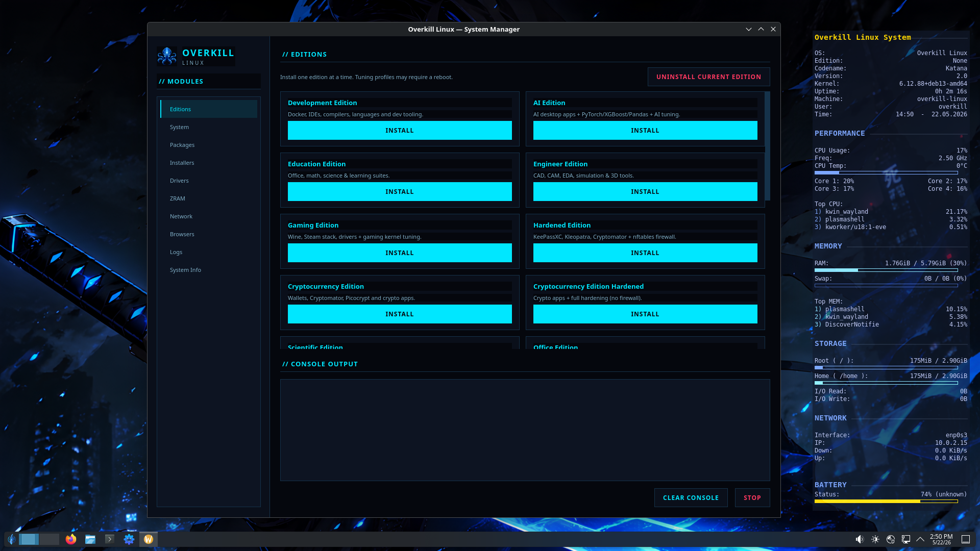Open the brightness settings tray icon
The image size is (980, 551).
[875, 539]
